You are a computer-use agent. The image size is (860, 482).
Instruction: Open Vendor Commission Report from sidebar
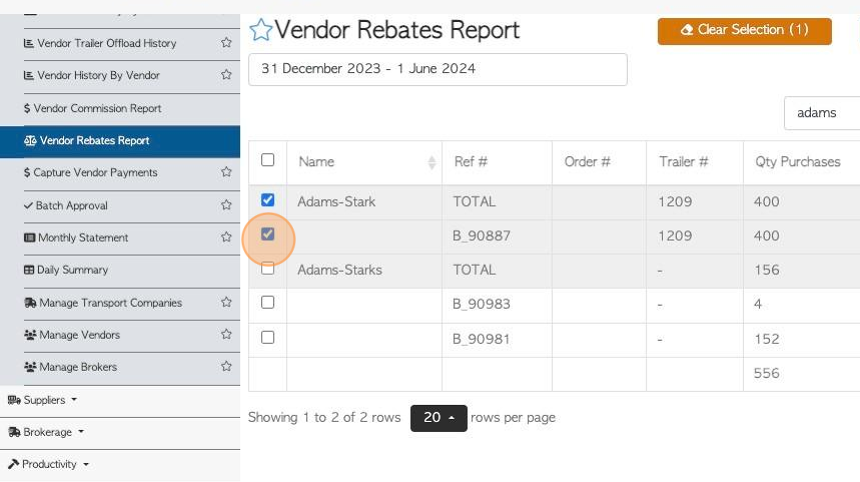point(93,109)
